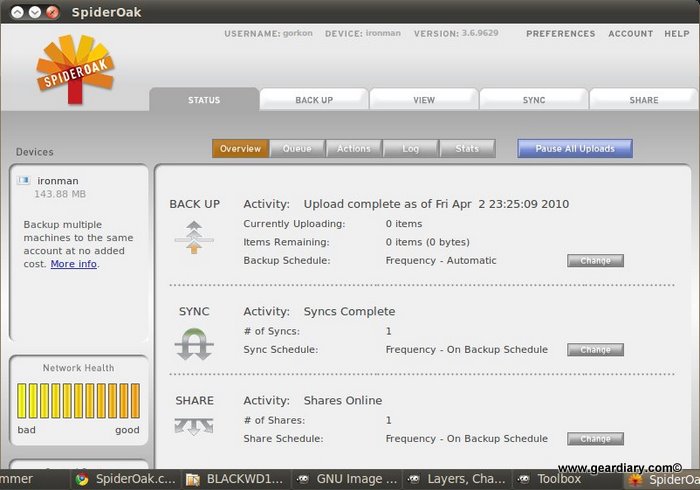Select the Actions sub-tab
Viewport: 700px width, 490px height.
[354, 149]
